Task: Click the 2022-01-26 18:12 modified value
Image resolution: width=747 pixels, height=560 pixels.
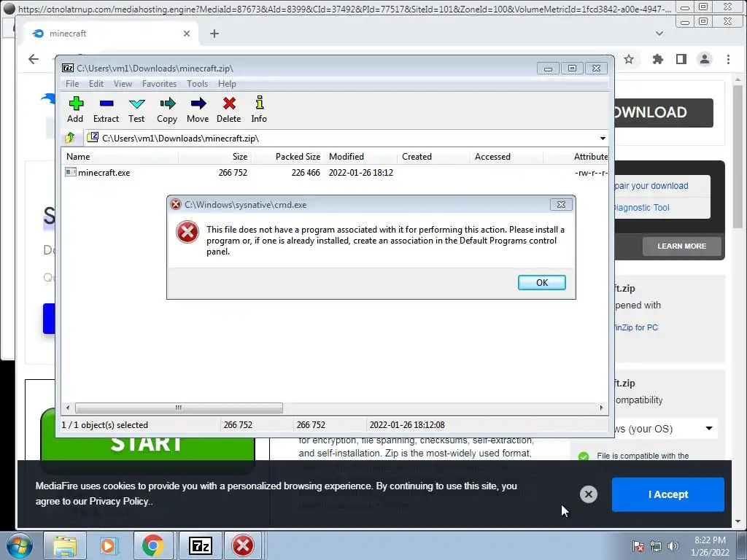Action: [360, 172]
